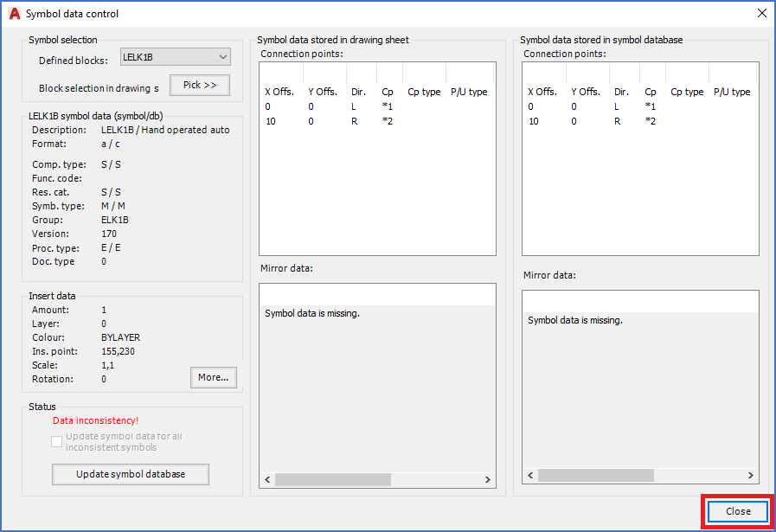Close the dialog with the title bar X

point(761,13)
